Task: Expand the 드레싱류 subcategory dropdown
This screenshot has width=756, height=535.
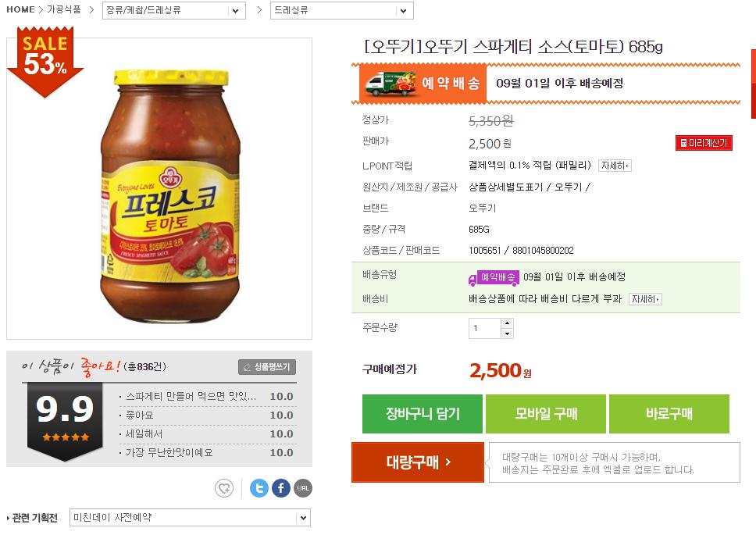Action: pyautogui.click(x=341, y=11)
